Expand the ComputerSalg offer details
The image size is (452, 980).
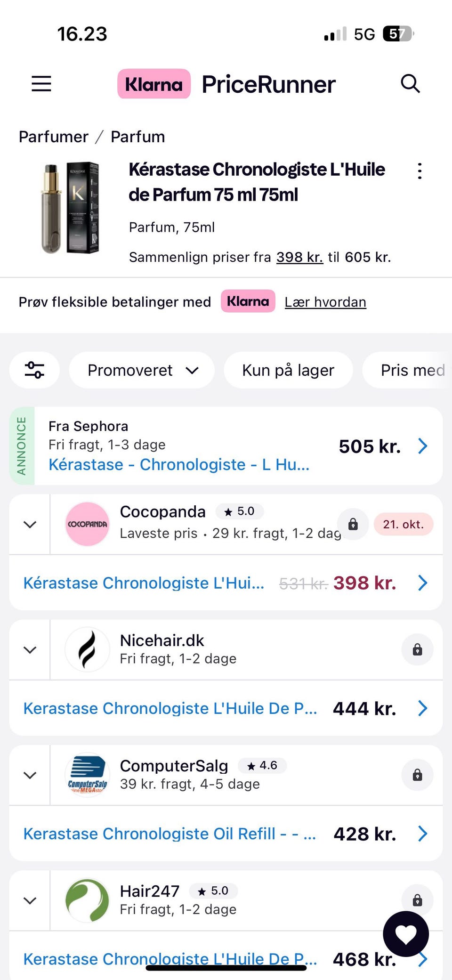(30, 775)
